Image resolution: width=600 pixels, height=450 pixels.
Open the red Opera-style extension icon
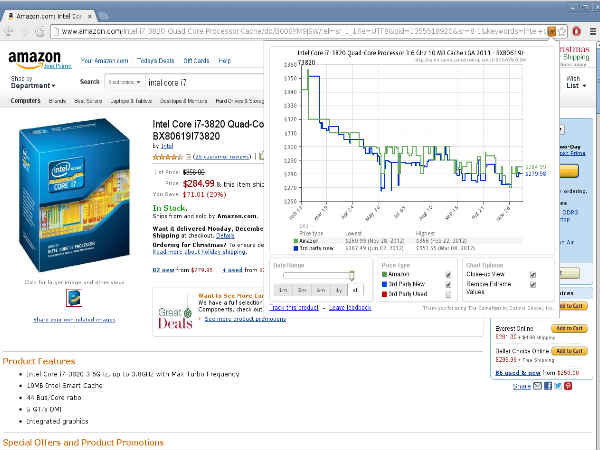coord(577,31)
